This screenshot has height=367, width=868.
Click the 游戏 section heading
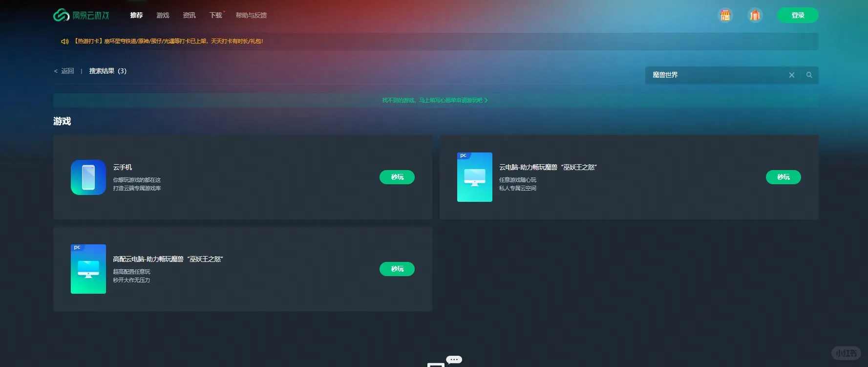[x=62, y=121]
